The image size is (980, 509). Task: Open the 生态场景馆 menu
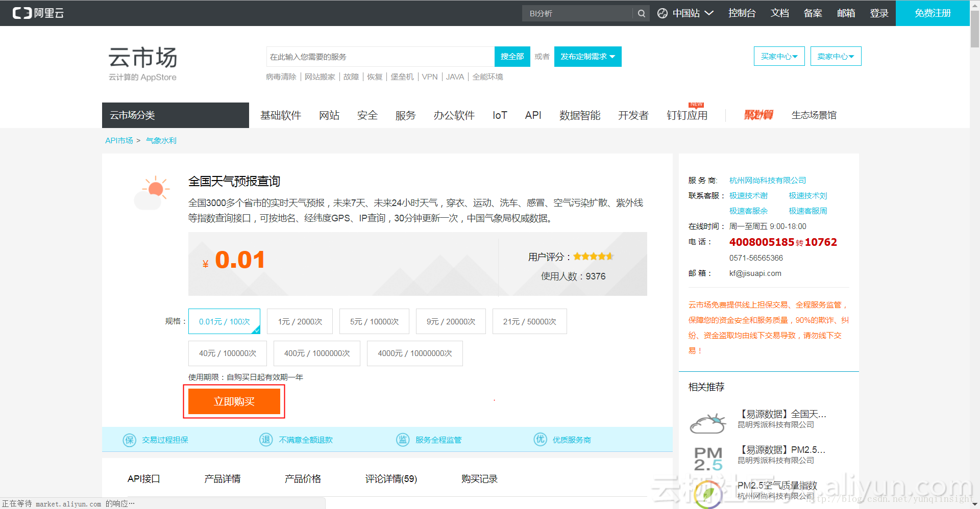(x=814, y=115)
